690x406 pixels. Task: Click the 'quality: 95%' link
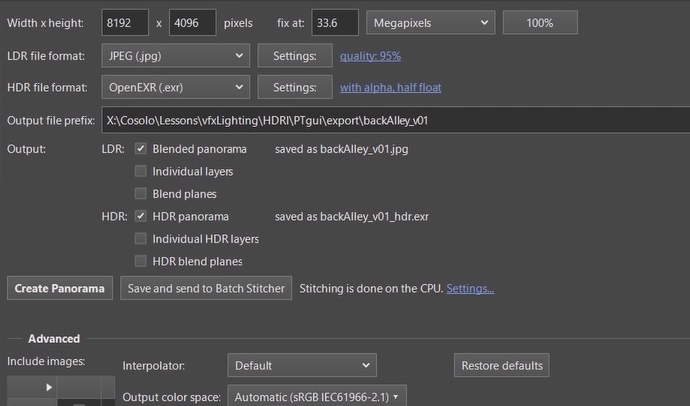[370, 56]
